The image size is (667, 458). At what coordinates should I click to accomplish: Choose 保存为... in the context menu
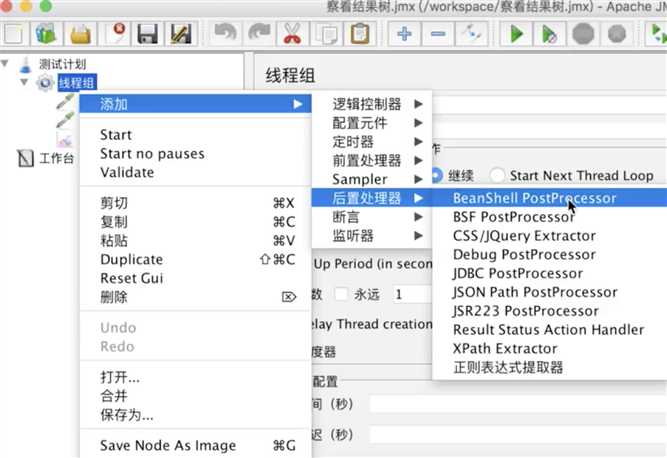click(196, 414)
